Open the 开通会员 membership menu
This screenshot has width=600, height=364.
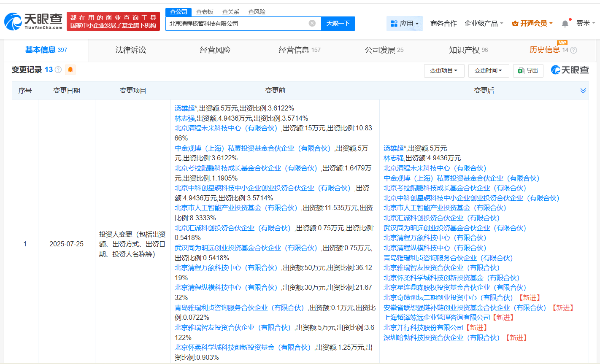pyautogui.click(x=532, y=24)
